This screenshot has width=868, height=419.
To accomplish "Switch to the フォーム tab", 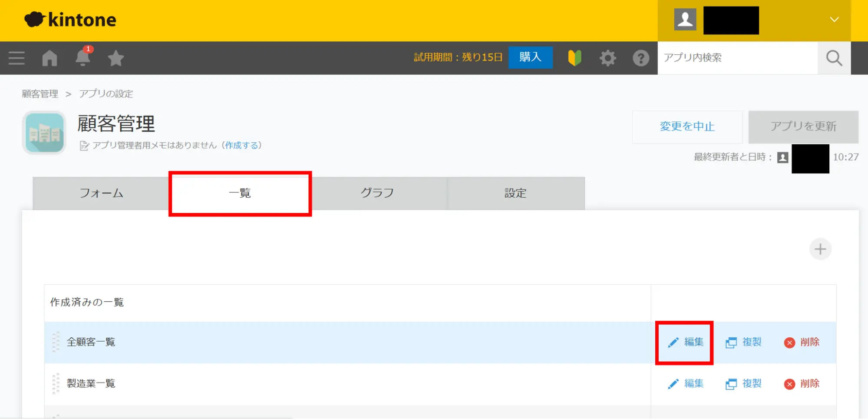I will tap(101, 193).
